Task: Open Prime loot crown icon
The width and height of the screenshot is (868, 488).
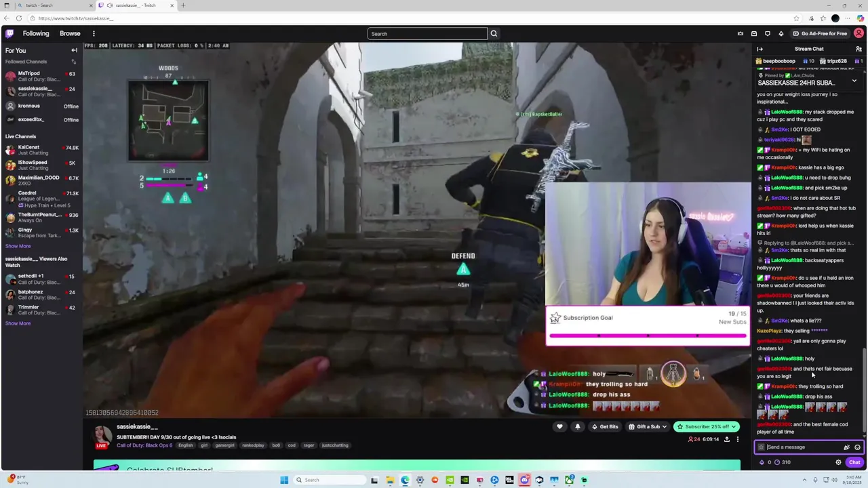Action: click(x=741, y=33)
